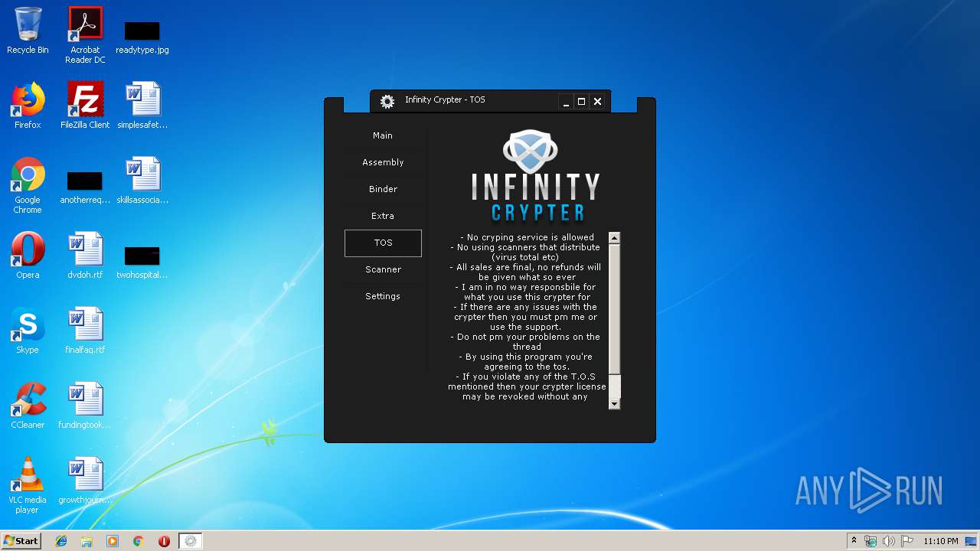Select the VLC media player shortcut
The width and height of the screenshot is (980, 551).
28,485
